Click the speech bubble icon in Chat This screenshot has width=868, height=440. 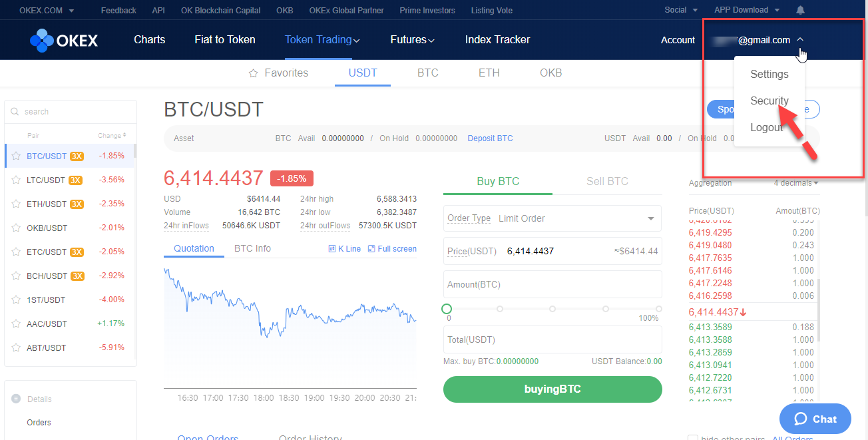801,419
